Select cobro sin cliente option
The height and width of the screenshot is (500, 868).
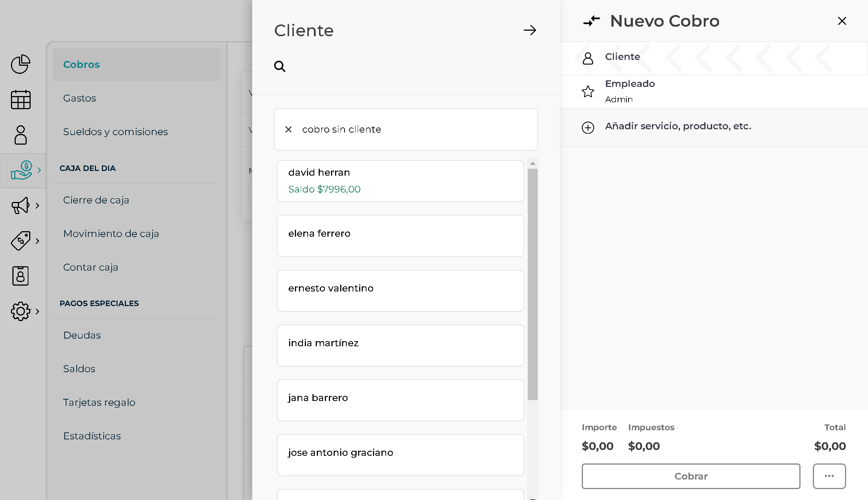[406, 129]
